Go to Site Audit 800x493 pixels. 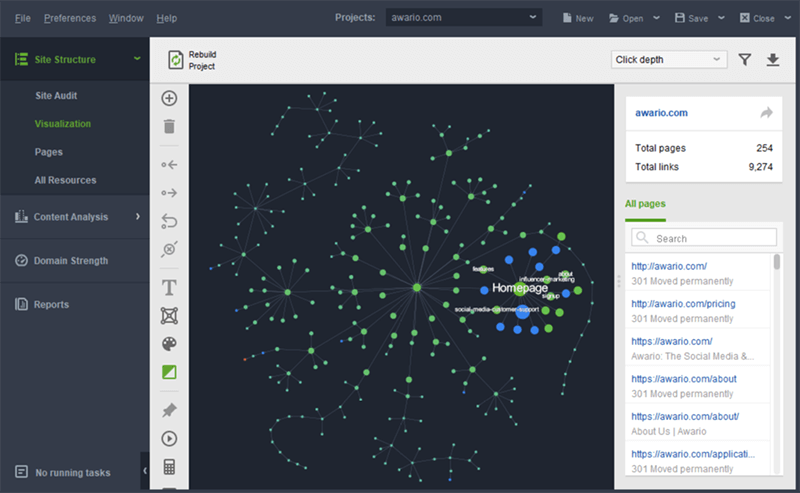tap(56, 95)
